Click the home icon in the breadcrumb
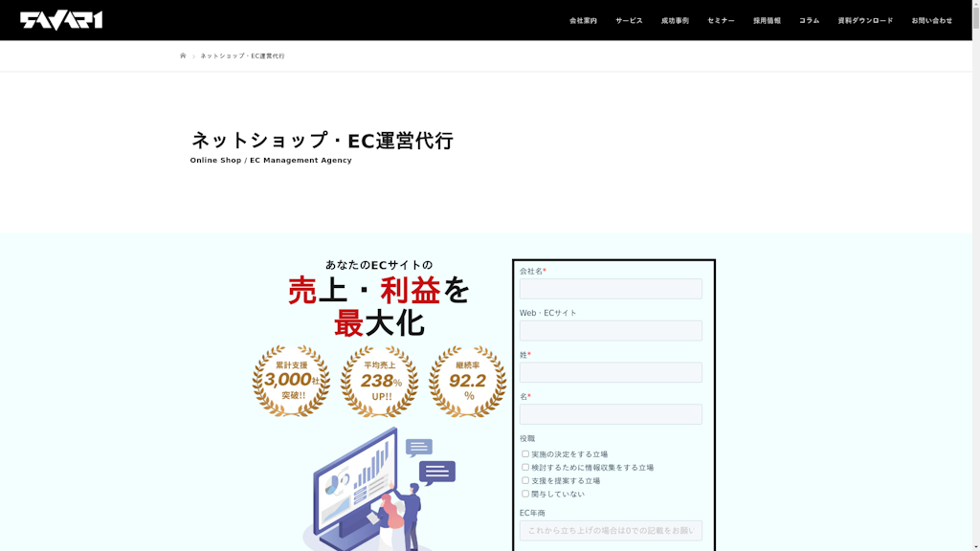Screen dimensions: 980x551 (x=183, y=55)
